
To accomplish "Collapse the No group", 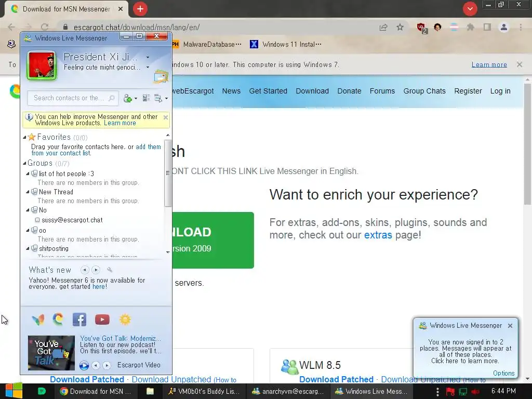I will (28, 210).
